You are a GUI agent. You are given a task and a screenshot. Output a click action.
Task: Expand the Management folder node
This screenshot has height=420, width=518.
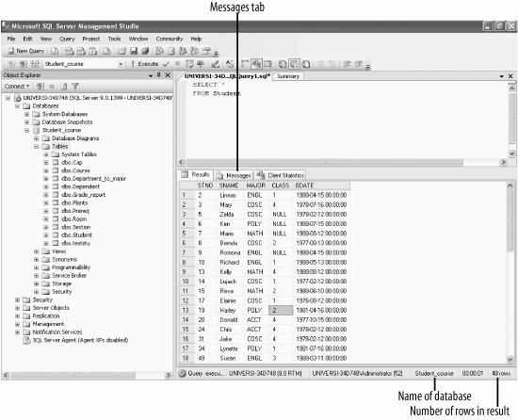pyautogui.click(x=17, y=324)
